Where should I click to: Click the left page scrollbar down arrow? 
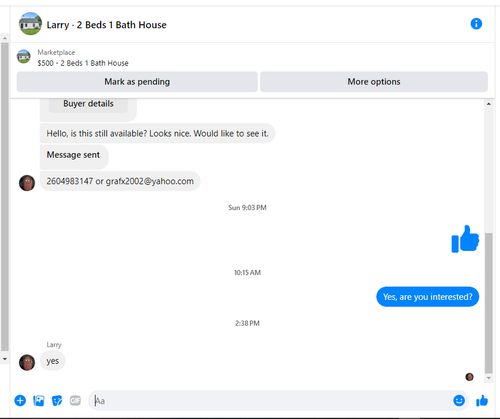click(x=5, y=359)
